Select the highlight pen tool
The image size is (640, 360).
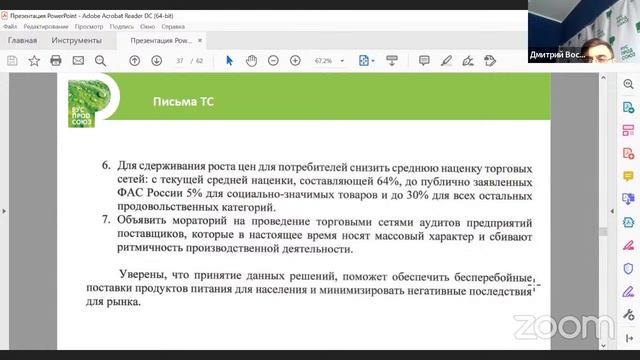click(446, 61)
